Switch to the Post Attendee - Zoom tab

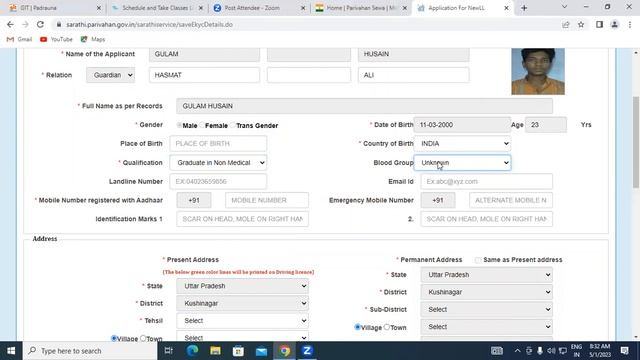(259, 8)
